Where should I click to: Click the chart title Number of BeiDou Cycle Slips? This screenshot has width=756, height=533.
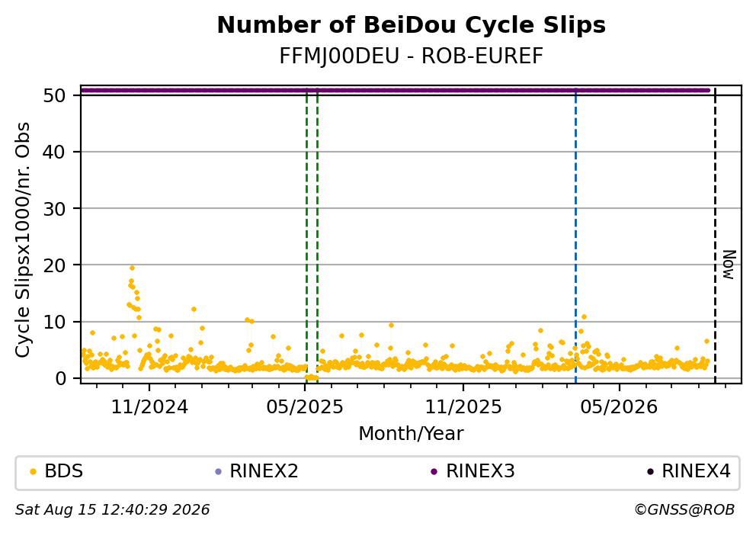pyautogui.click(x=412, y=25)
